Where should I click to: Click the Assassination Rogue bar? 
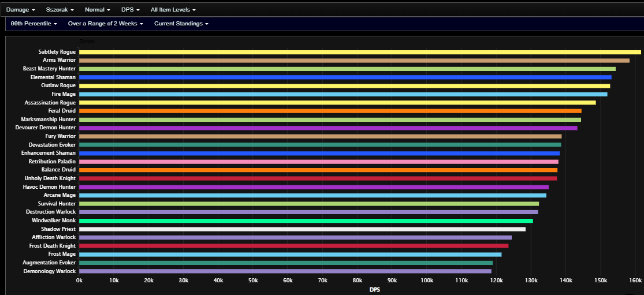337,103
